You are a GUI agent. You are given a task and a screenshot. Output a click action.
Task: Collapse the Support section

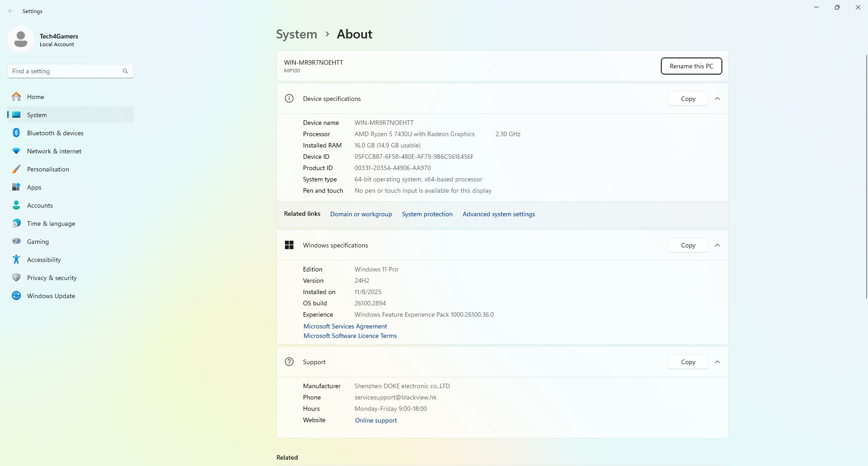[x=717, y=361]
